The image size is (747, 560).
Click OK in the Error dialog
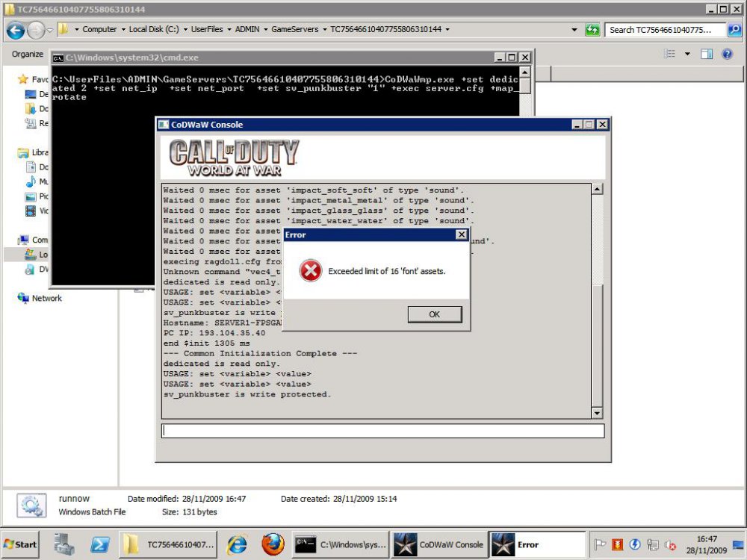[x=434, y=314]
